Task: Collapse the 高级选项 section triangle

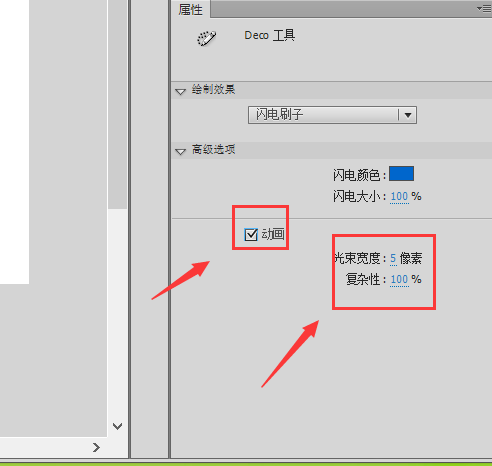Action: tap(180, 151)
